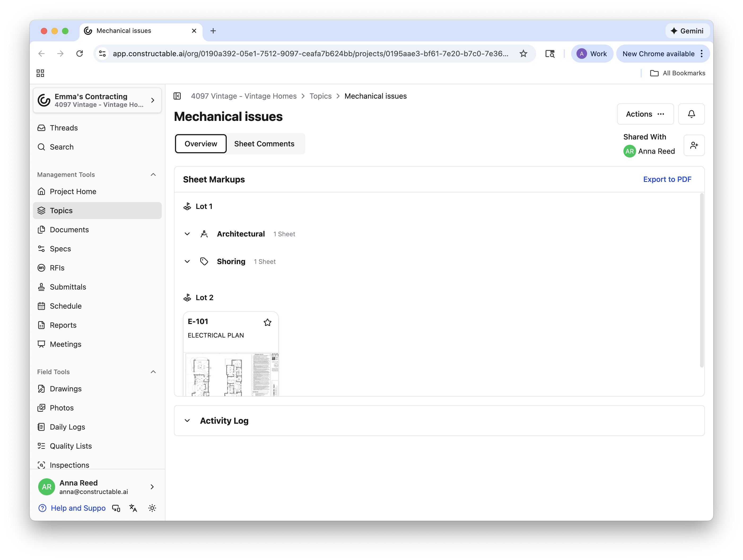
Task: Open the Submittals section
Action: [x=97, y=287]
